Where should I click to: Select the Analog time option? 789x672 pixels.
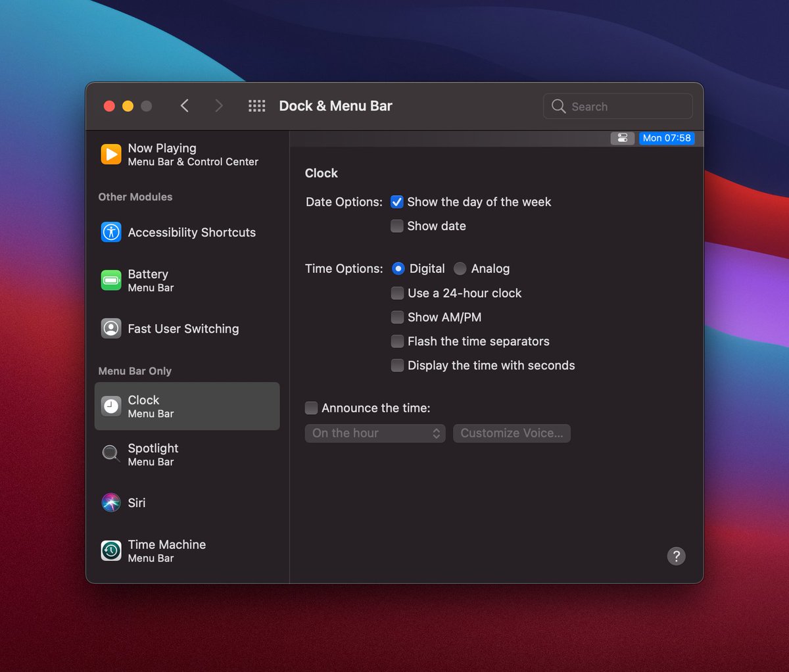click(461, 268)
